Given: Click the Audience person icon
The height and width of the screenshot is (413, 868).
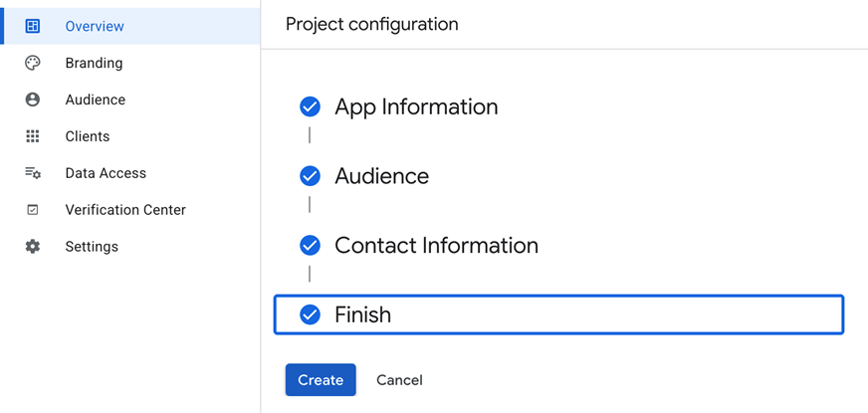Looking at the screenshot, I should pos(33,100).
